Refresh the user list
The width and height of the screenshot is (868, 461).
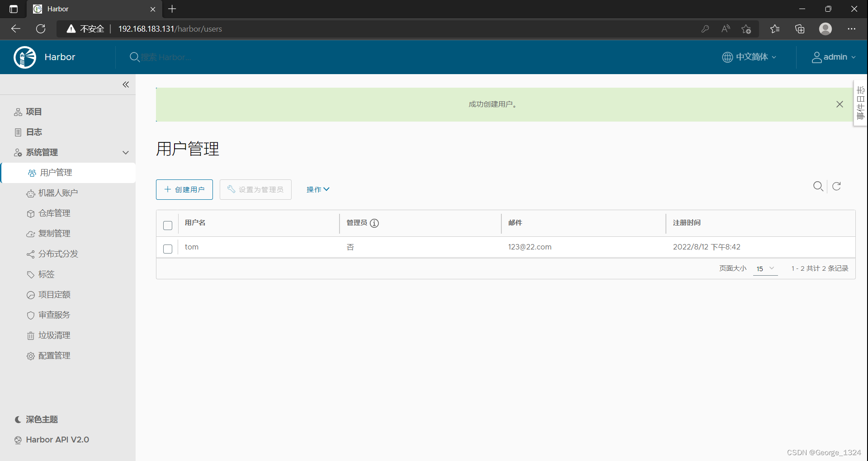(837, 186)
